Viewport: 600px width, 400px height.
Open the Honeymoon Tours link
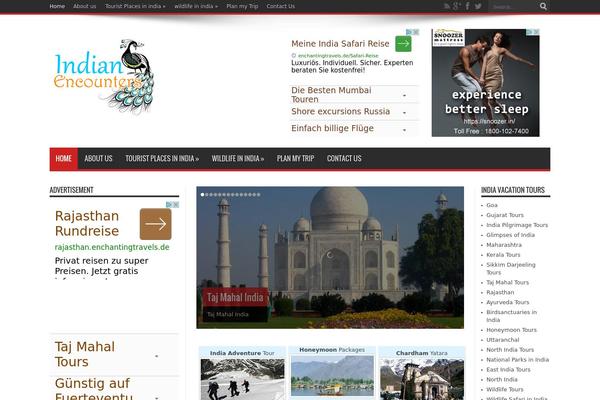511,330
